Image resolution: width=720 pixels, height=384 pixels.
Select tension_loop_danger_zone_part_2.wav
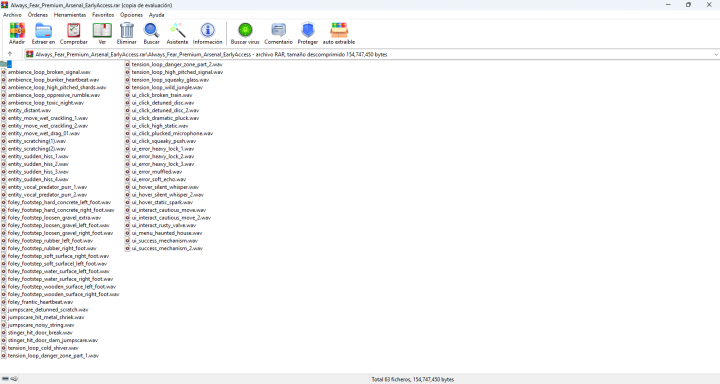pos(174,64)
